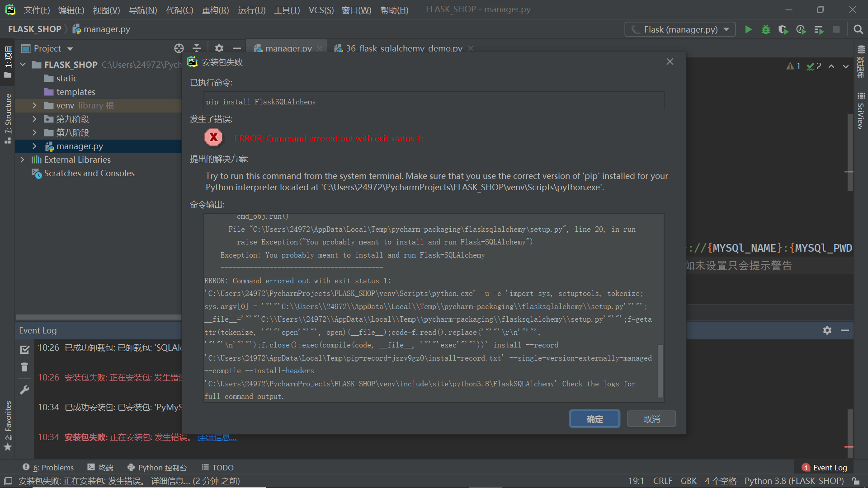Image resolution: width=868 pixels, height=488 pixels.
Task: Click the lock icon in the status bar
Action: click(856, 481)
